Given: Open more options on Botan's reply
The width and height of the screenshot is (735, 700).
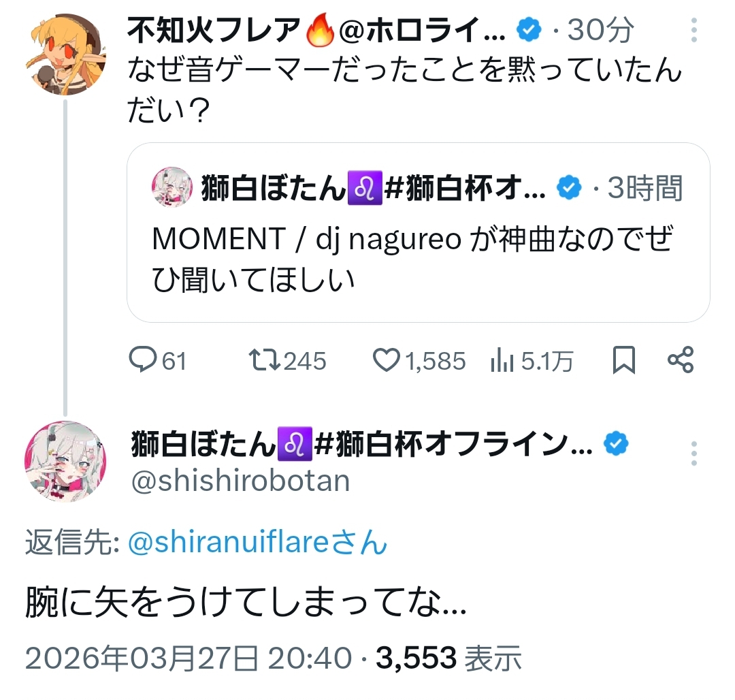Looking at the screenshot, I should (693, 453).
